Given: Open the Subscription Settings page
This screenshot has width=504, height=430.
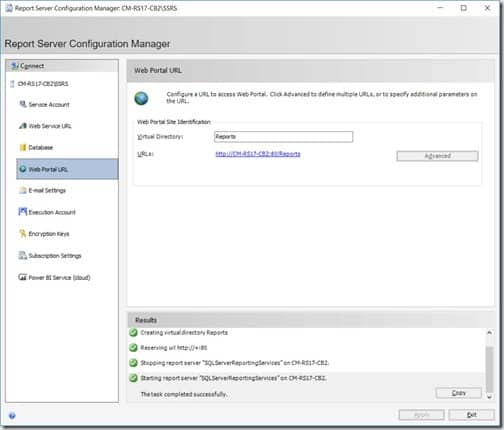Looking at the screenshot, I should pyautogui.click(x=55, y=256).
